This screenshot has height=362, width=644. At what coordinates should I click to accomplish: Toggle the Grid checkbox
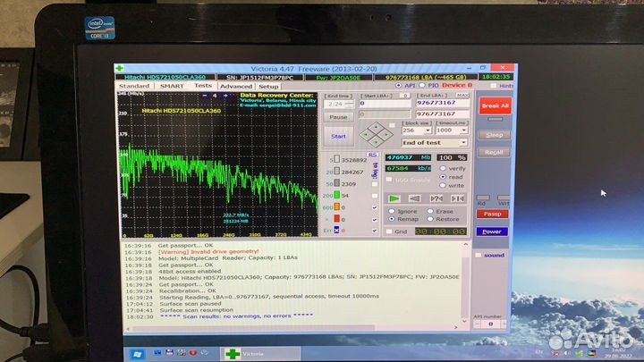click(389, 232)
